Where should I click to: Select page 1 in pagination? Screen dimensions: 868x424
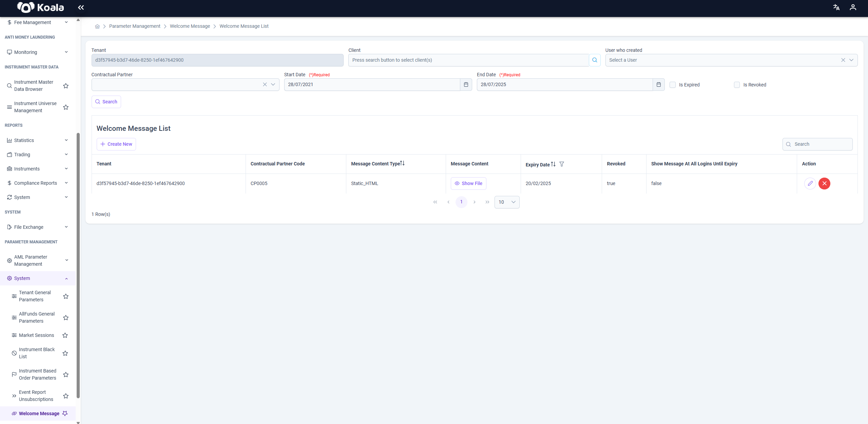[461, 202]
